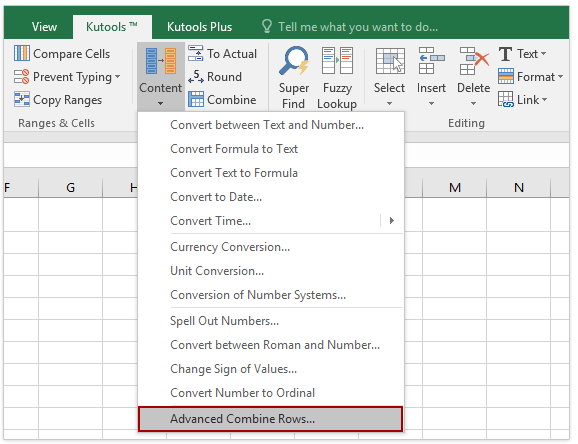Click the Compare Cells icon
This screenshot has width=578, height=444.
[22, 53]
